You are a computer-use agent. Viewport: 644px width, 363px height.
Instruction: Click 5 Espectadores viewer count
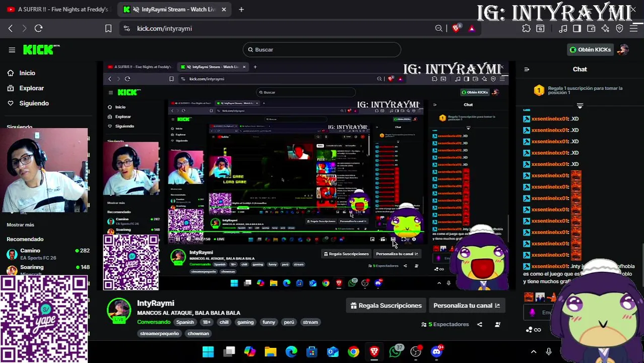(x=445, y=324)
